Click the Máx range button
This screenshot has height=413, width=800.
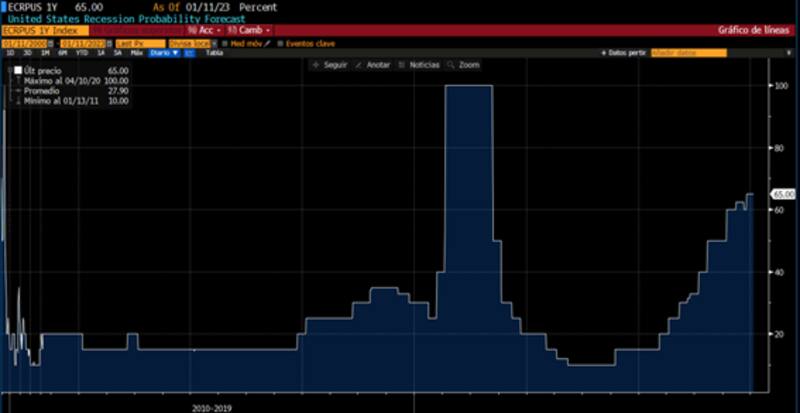(x=136, y=52)
